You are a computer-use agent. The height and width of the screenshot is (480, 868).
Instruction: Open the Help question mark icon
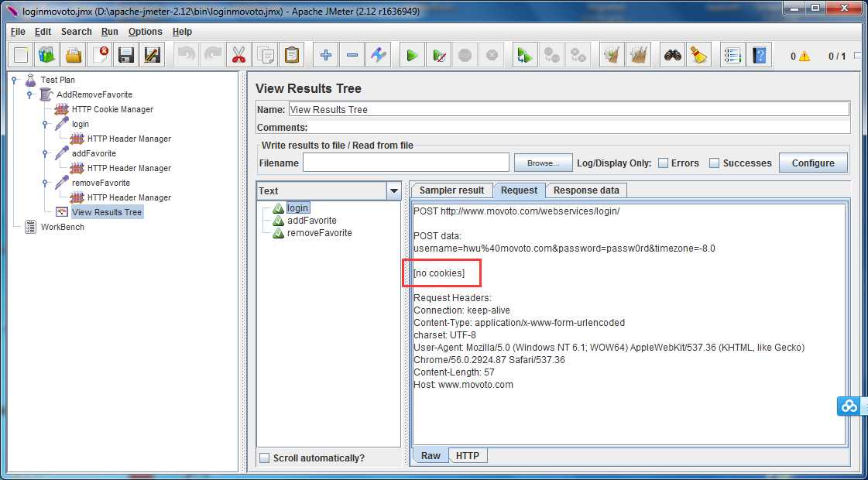click(x=759, y=55)
